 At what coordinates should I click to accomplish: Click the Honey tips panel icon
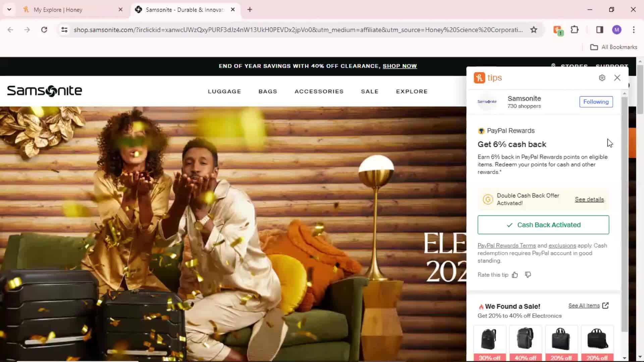[479, 78]
